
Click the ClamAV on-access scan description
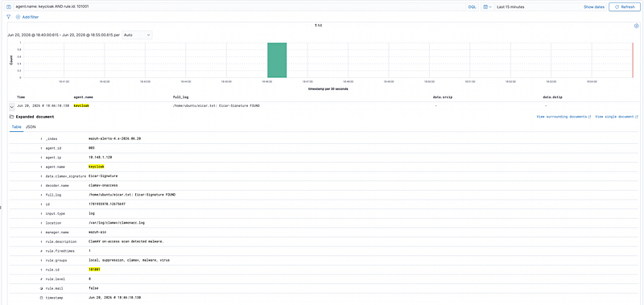click(x=126, y=241)
